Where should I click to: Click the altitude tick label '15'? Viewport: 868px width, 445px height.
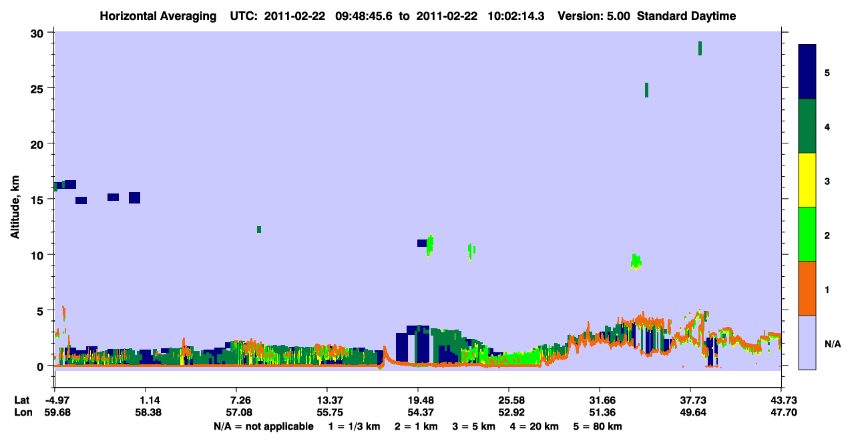(38, 199)
